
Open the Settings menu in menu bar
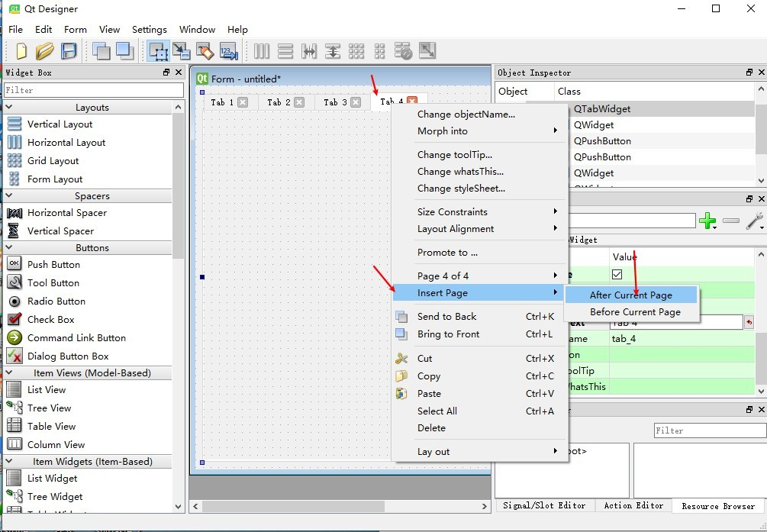(x=149, y=30)
